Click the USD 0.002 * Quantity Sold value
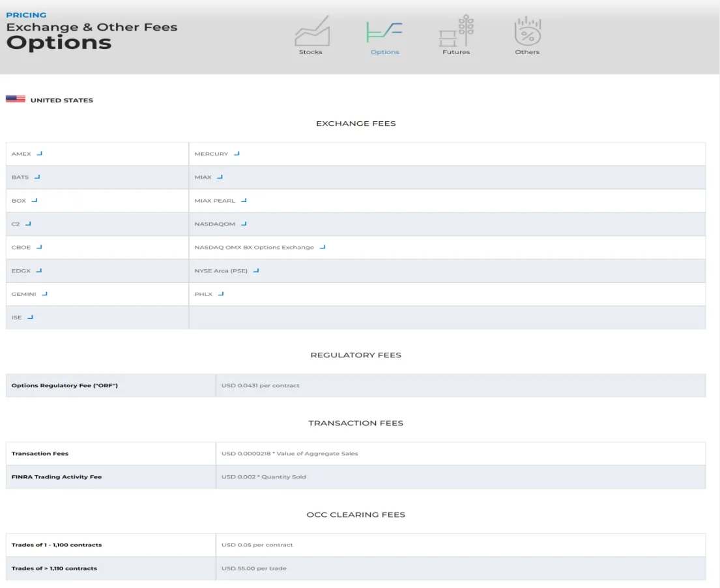The width and height of the screenshot is (720, 588). 264,477
